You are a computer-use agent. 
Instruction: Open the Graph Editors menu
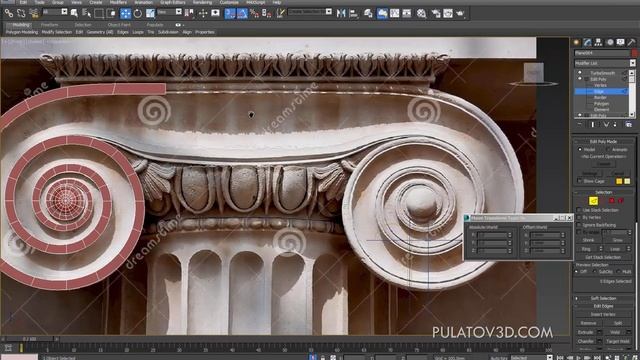[x=172, y=2]
